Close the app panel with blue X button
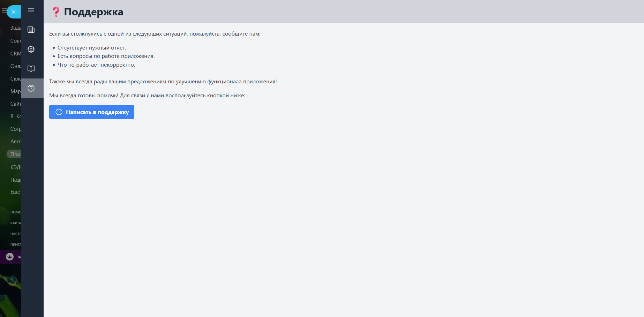 click(x=14, y=12)
